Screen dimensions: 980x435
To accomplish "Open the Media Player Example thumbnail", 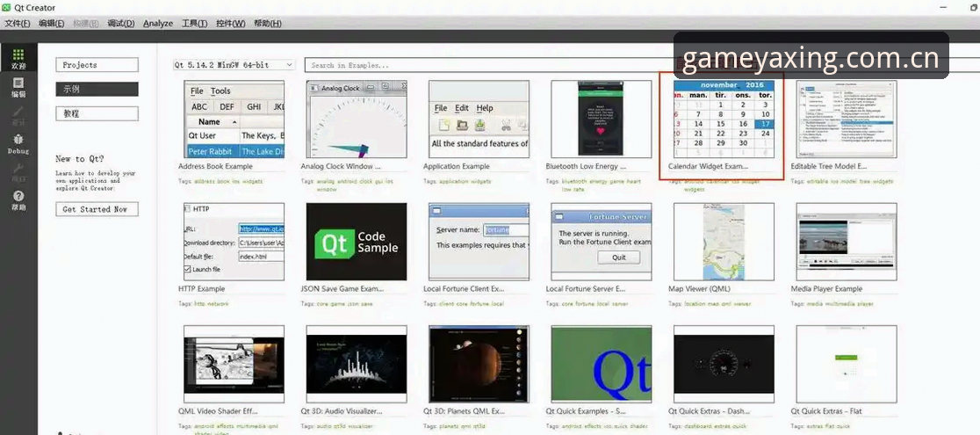I will pos(847,242).
